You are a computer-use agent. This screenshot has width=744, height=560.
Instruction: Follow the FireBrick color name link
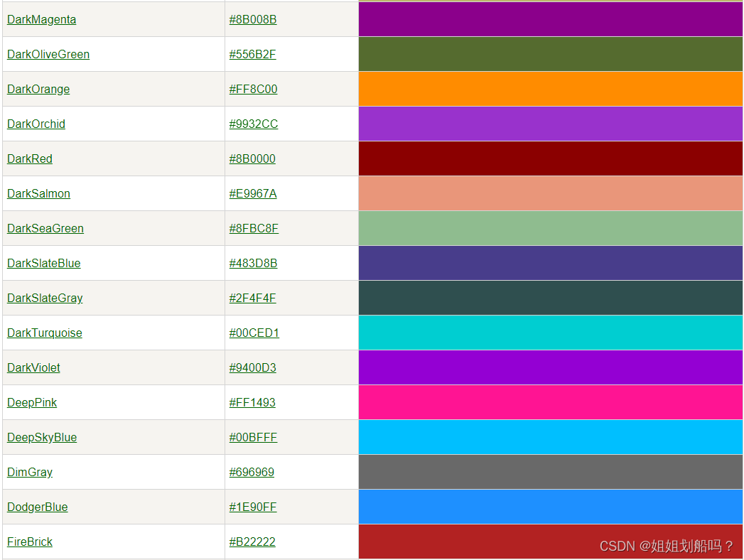pos(29,542)
